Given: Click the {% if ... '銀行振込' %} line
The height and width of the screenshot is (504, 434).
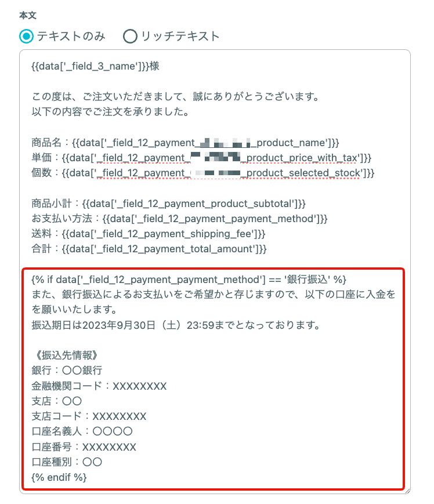Looking at the screenshot, I should pyautogui.click(x=189, y=280).
